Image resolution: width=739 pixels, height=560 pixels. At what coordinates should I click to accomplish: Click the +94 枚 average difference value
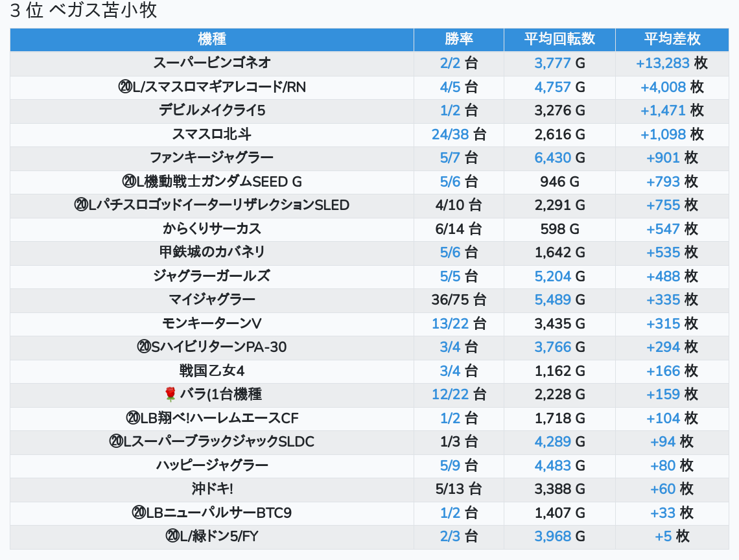click(x=672, y=441)
